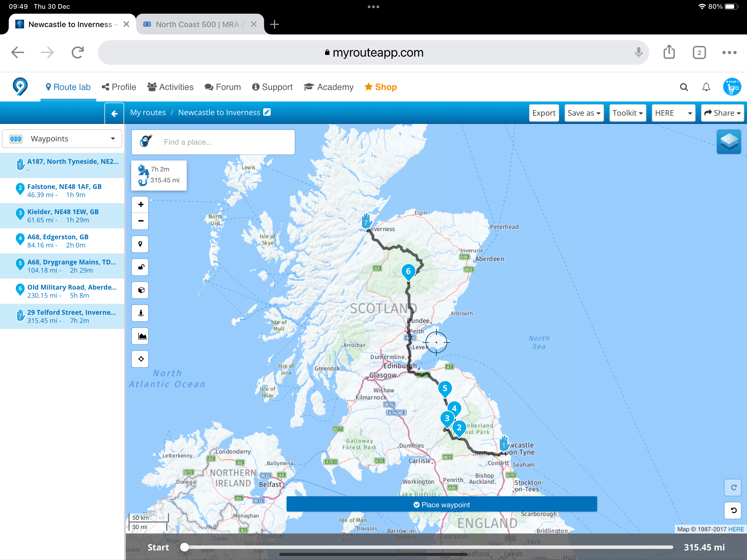Open the Share dropdown
Screen dimensions: 747x560
tap(722, 113)
